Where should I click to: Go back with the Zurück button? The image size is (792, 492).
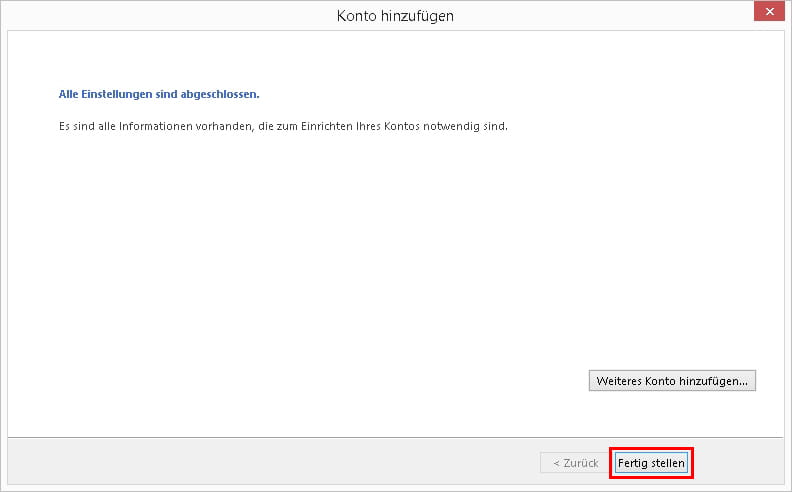coord(575,463)
